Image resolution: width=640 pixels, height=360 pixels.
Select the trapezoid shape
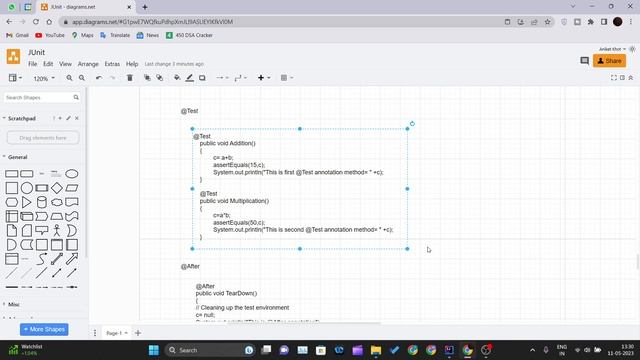click(57, 216)
